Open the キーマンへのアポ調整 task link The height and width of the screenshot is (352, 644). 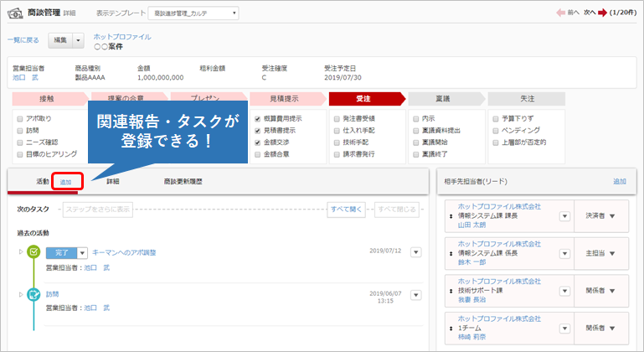point(124,252)
